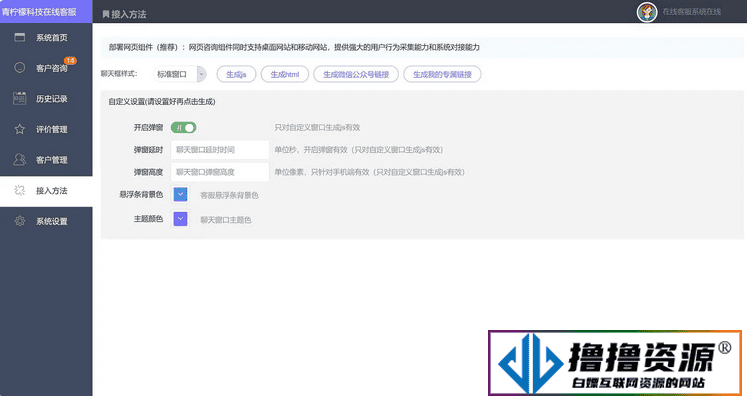
Task: Open the 聊天框样式 标准窗口 dropdown
Action: pos(180,74)
